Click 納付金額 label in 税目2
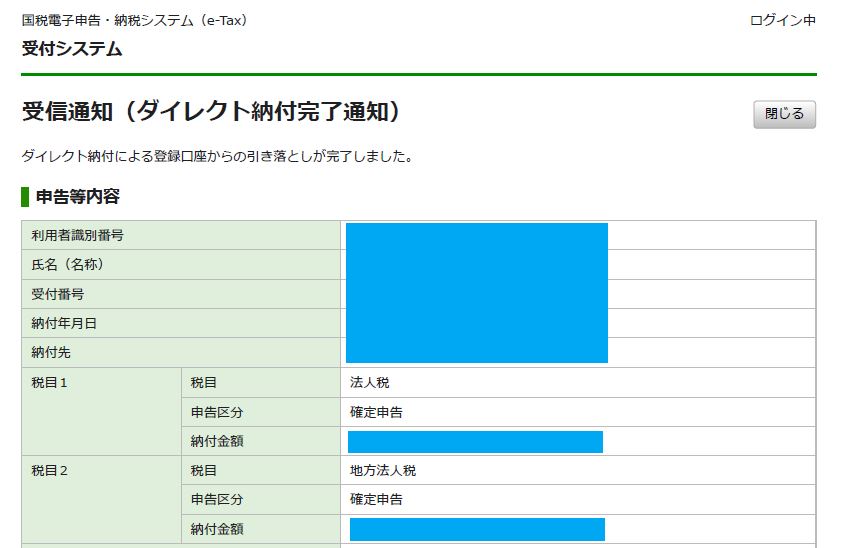This screenshot has height=548, width=854. (x=217, y=529)
